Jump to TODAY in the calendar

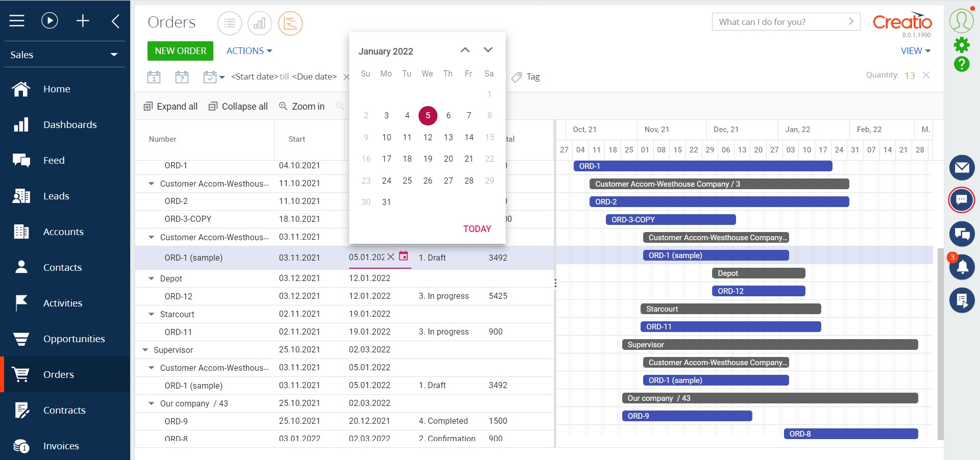click(x=477, y=228)
